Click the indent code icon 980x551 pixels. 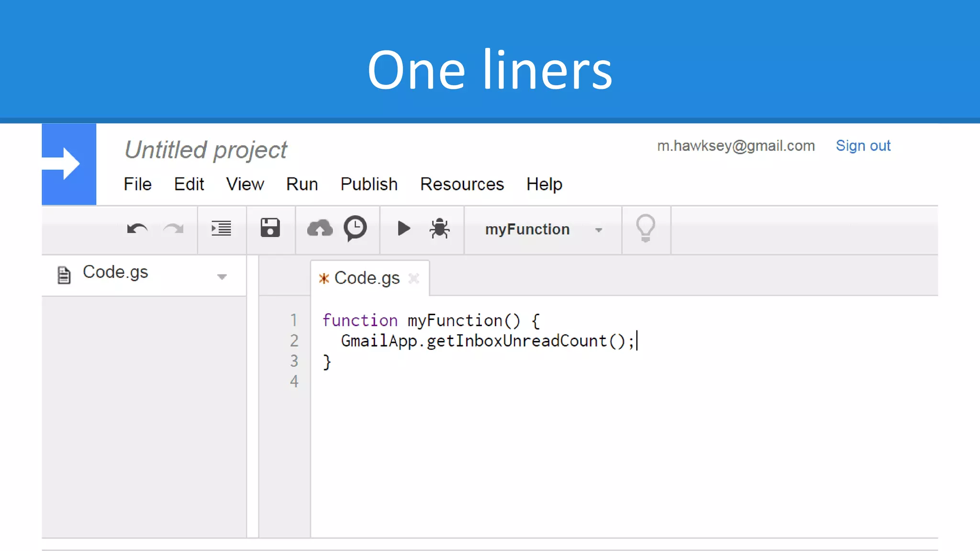pos(222,228)
